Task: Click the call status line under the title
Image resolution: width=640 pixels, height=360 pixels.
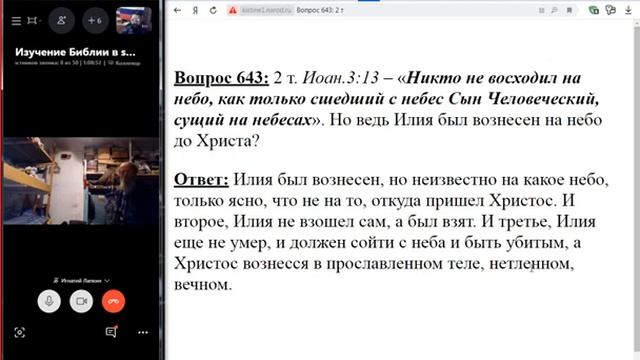Action: coord(78,63)
